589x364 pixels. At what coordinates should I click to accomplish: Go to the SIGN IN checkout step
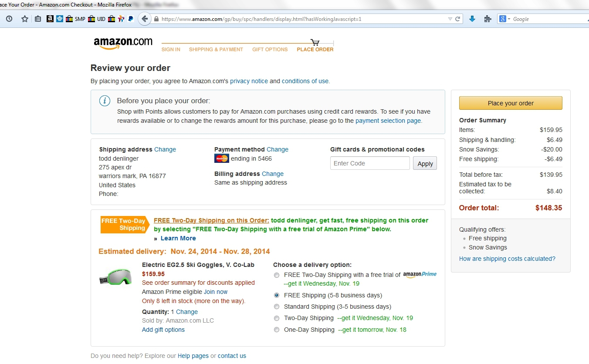tap(171, 50)
